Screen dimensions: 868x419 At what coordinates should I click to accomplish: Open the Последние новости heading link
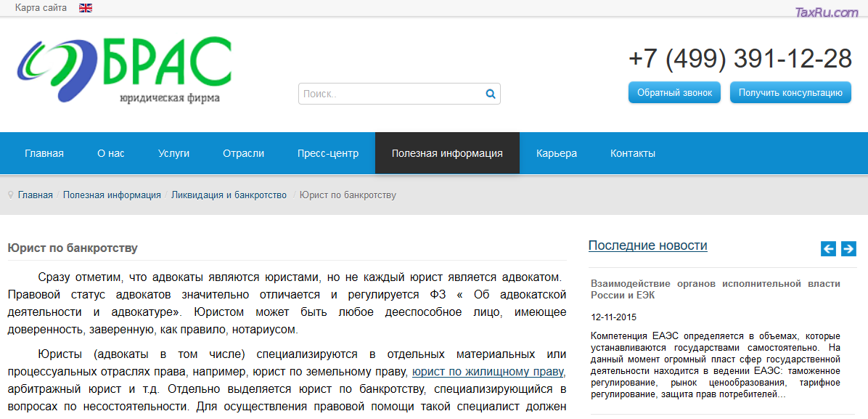647,245
